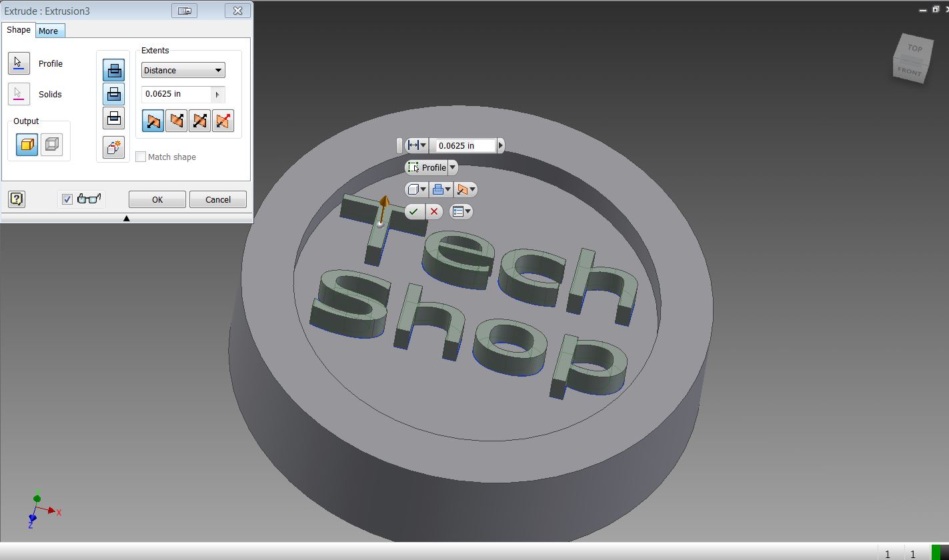Click the FRONT face of the ViewCube

click(909, 71)
